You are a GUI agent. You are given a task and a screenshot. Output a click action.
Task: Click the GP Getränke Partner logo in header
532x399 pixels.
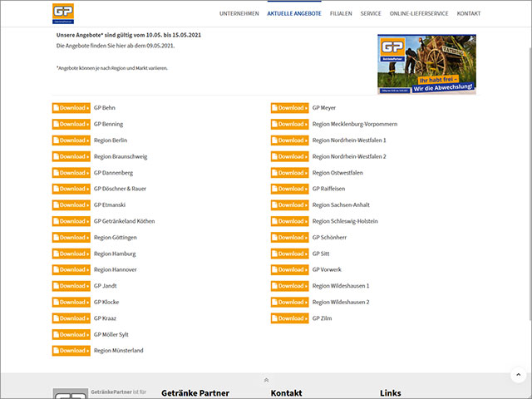pyautogui.click(x=63, y=13)
